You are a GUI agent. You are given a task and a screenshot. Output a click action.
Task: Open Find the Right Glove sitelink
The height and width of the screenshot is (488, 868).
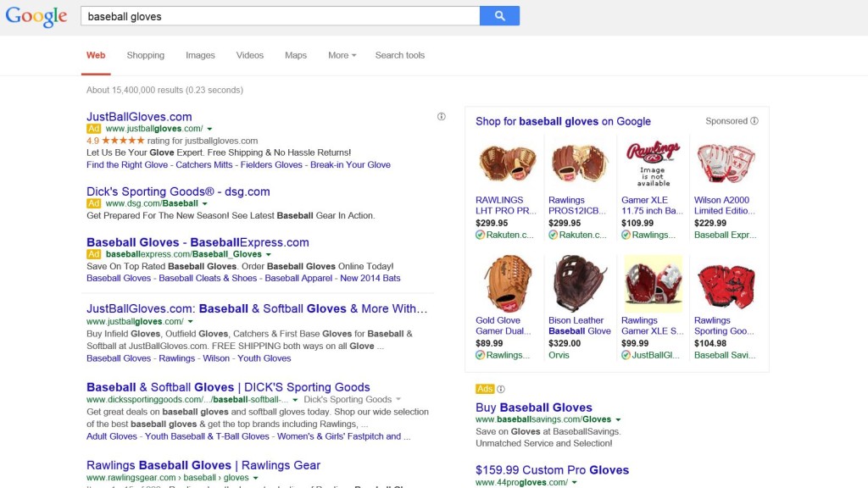(x=127, y=165)
